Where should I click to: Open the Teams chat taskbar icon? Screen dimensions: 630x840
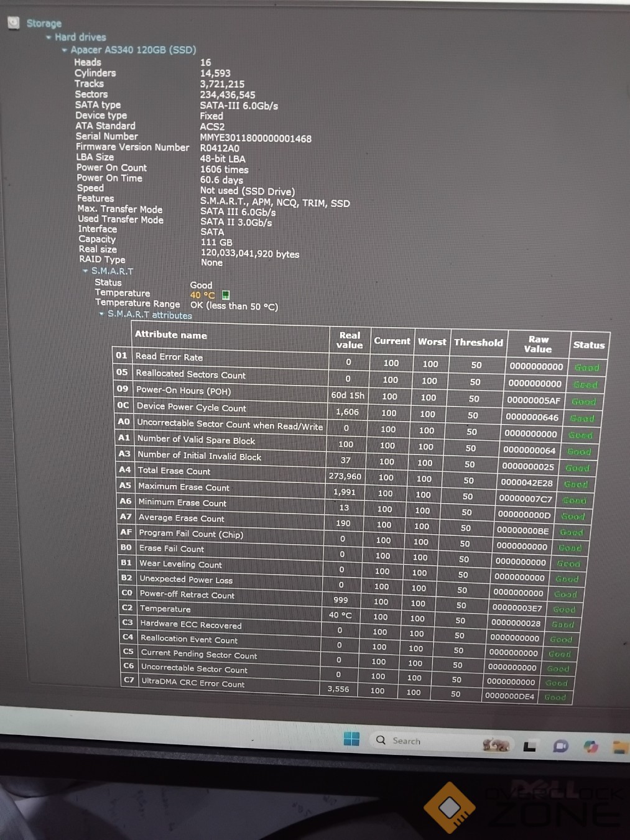[x=560, y=746]
